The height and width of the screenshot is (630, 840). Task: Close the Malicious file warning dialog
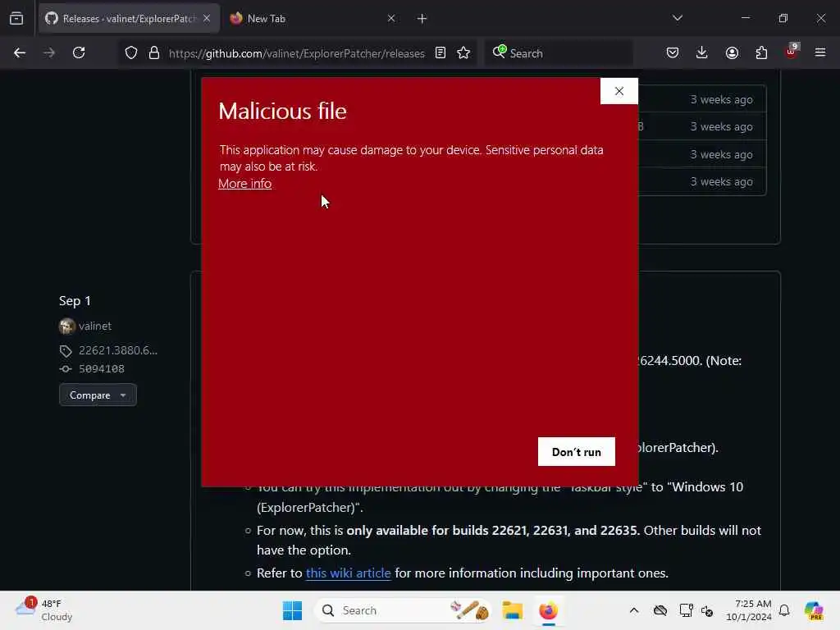[x=619, y=91]
